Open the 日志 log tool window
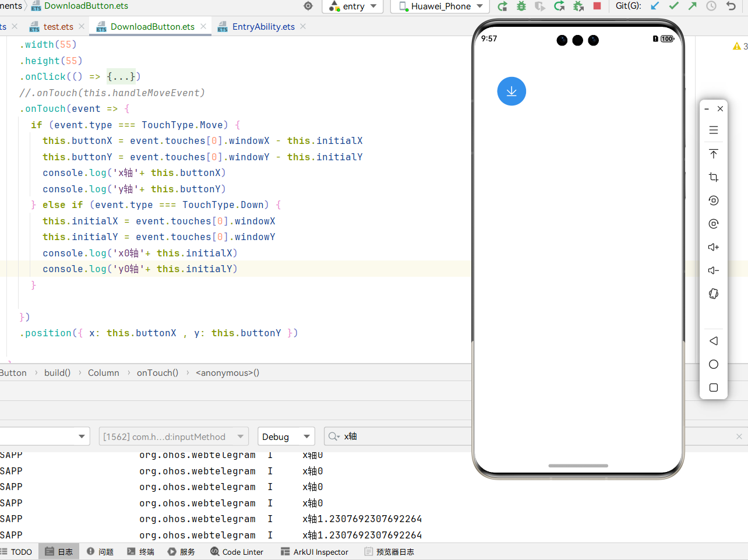 click(59, 552)
